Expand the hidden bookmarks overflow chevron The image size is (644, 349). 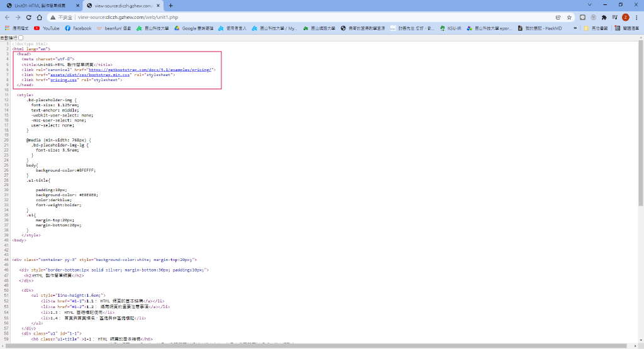575,28
